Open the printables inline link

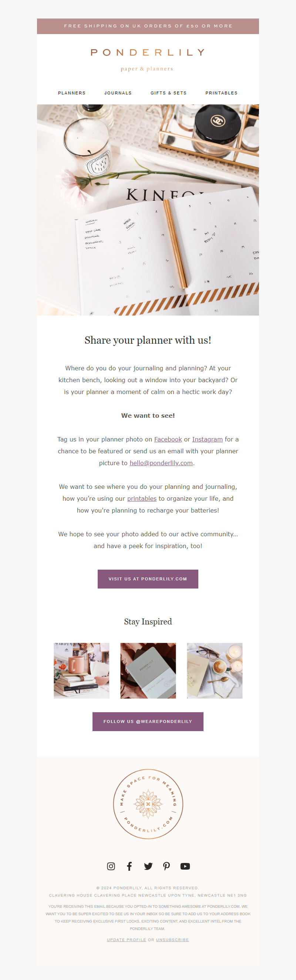click(x=142, y=499)
